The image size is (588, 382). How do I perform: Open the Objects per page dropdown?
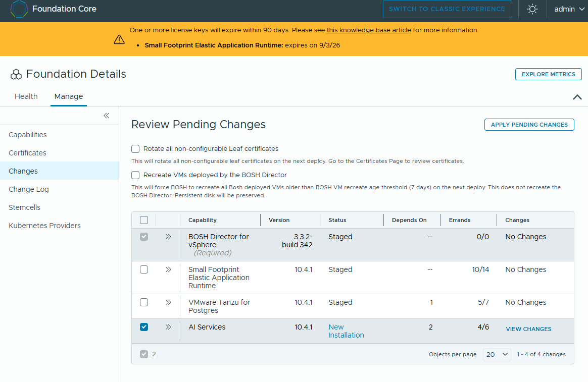[x=497, y=354]
